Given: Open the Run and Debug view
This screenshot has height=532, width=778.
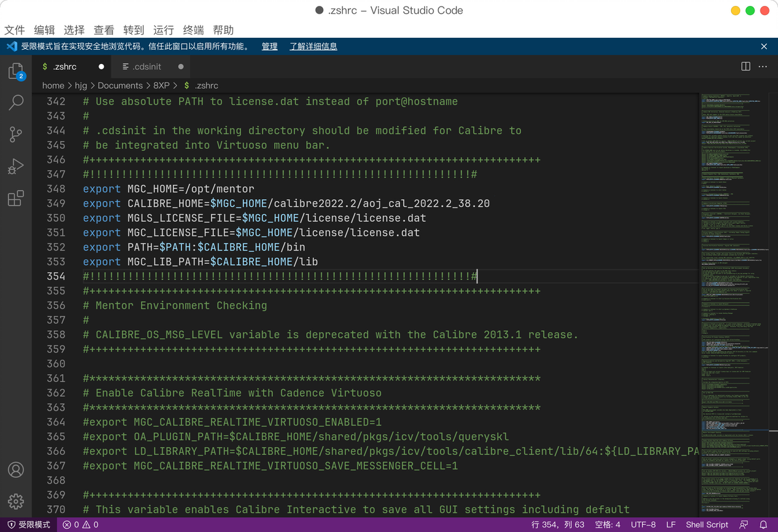Looking at the screenshot, I should (x=16, y=166).
